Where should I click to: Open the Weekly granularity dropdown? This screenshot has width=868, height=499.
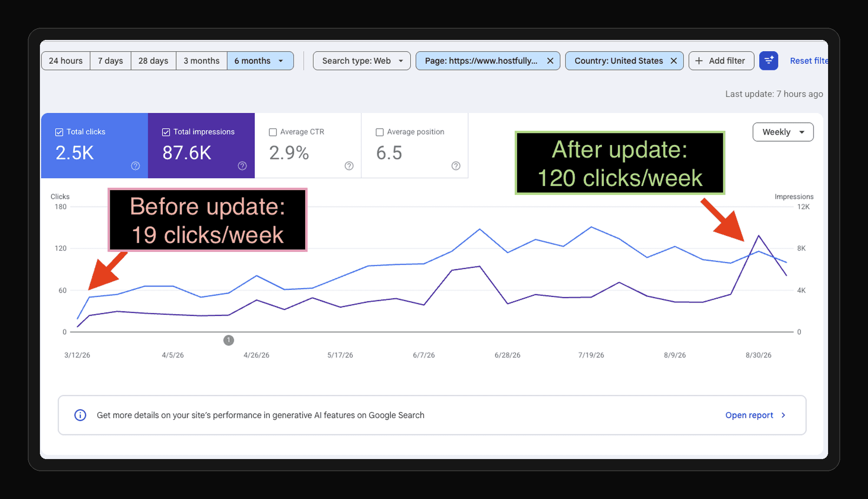coord(783,132)
